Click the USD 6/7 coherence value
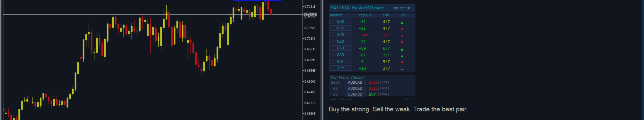This screenshot has width=644, height=120. pyautogui.click(x=386, y=48)
